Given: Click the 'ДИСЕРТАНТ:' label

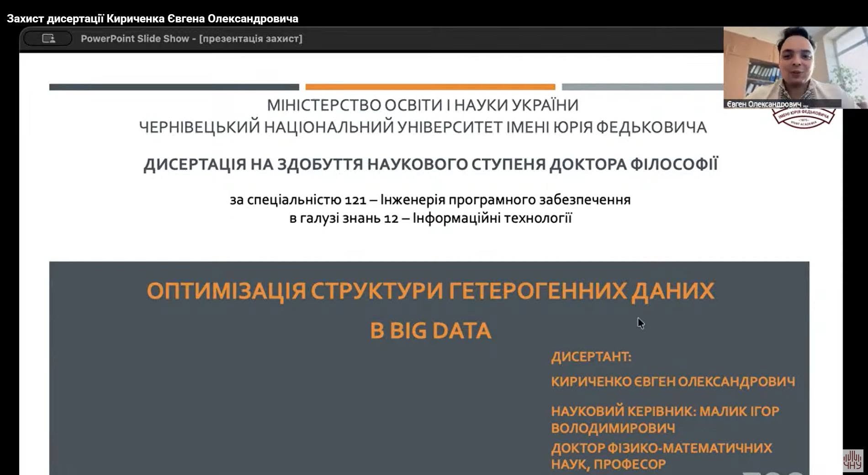Looking at the screenshot, I should click(x=591, y=357).
